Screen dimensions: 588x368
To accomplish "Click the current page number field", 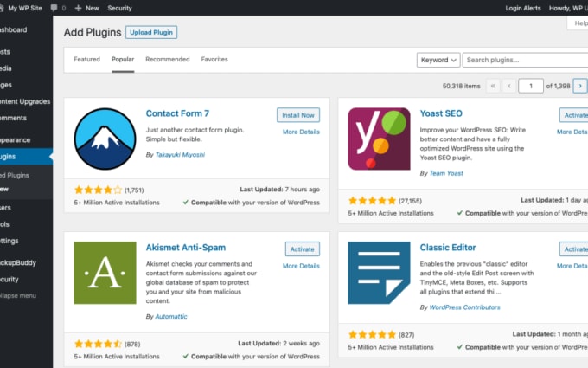I will point(531,86).
